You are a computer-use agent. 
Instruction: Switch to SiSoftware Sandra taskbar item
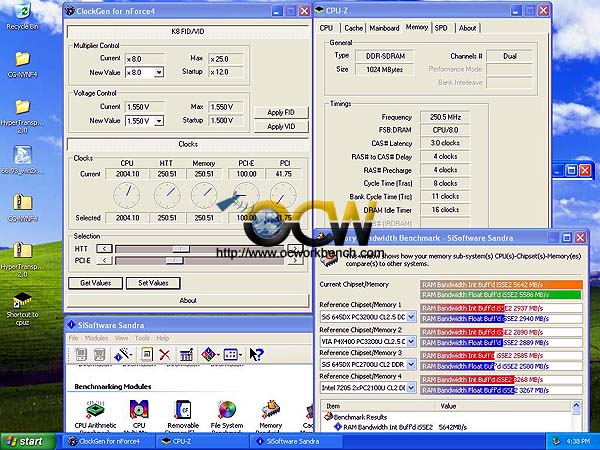tap(296, 442)
